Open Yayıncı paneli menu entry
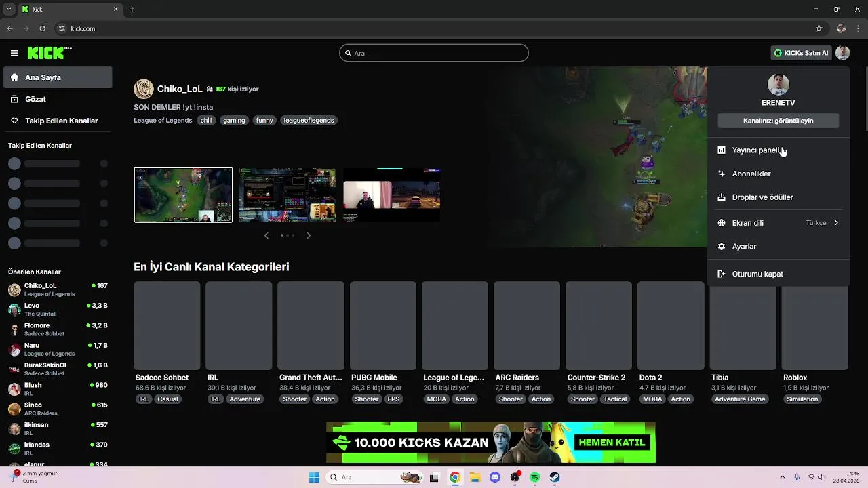Image resolution: width=868 pixels, height=488 pixels. 778,150
